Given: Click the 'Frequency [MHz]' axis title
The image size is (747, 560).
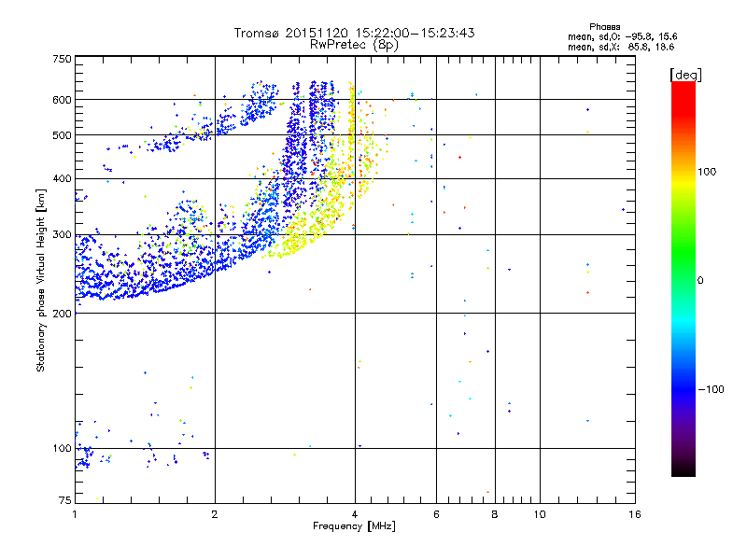Looking at the screenshot, I should (354, 526).
